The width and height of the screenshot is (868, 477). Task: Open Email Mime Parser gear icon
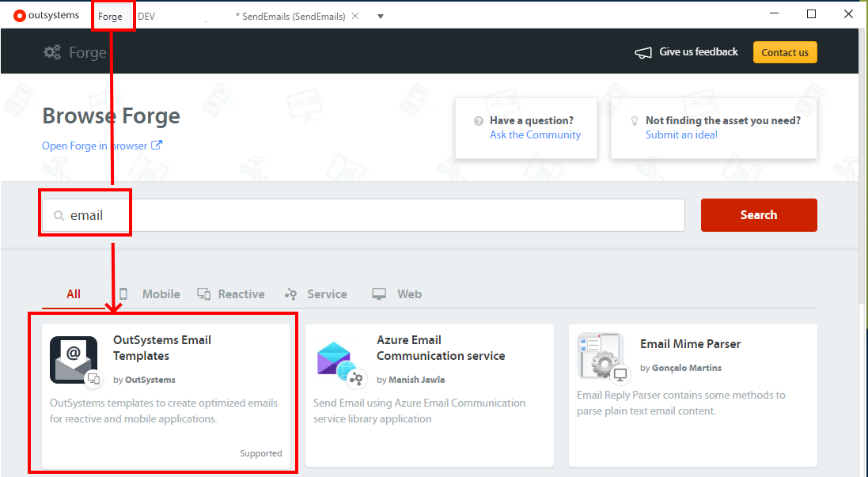[x=601, y=357]
